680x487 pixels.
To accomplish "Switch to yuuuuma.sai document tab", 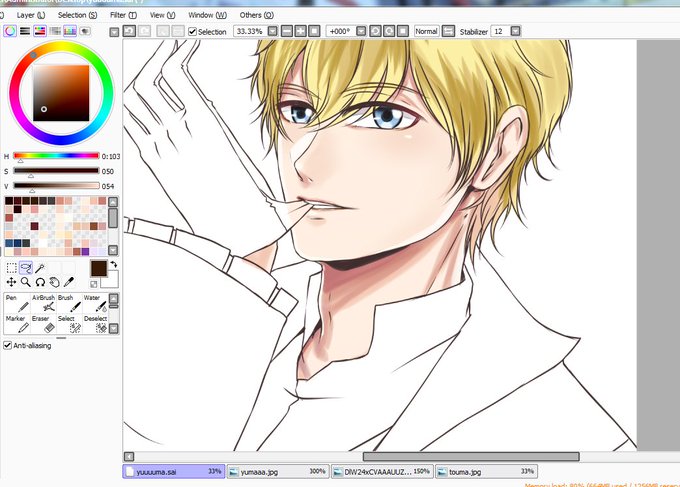I will [174, 471].
